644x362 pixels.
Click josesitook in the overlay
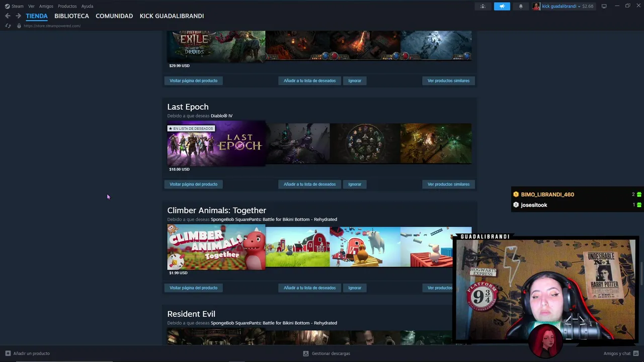click(534, 205)
